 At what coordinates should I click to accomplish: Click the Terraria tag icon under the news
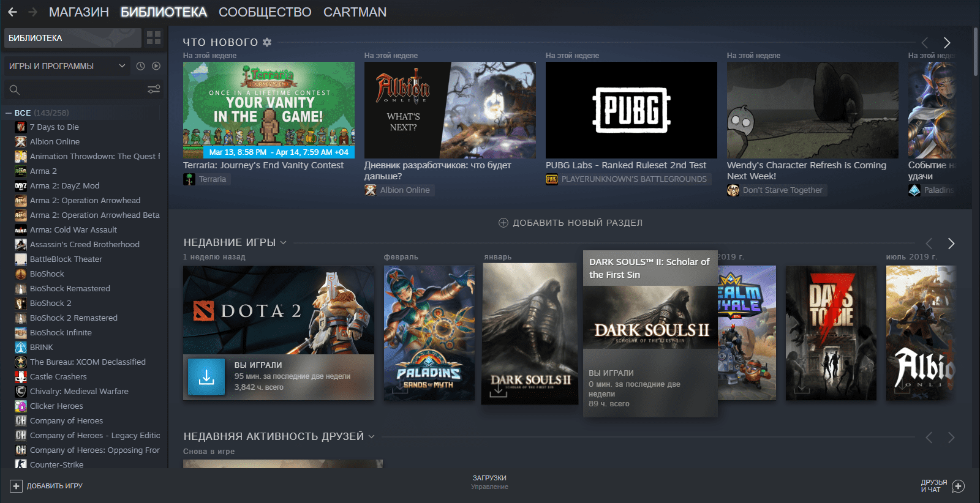(189, 179)
